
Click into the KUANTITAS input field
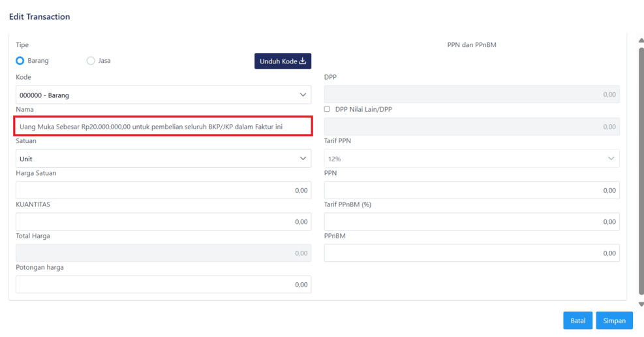[x=163, y=222]
